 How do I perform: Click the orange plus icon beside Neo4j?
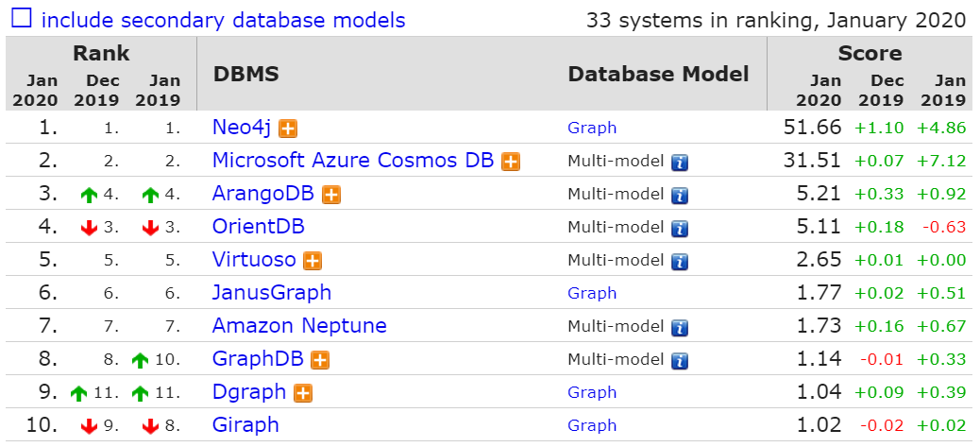point(288,129)
